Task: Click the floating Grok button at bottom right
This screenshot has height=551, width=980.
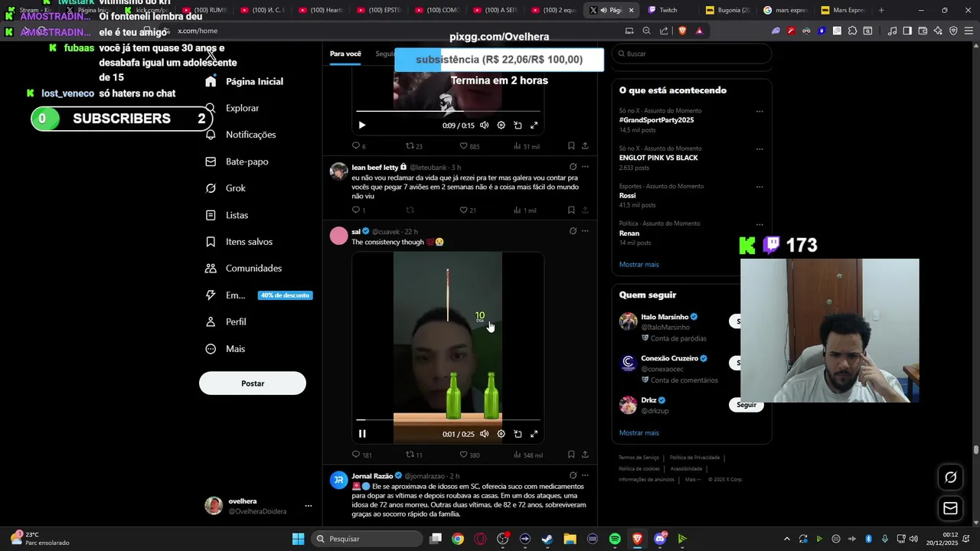Action: 950,478
